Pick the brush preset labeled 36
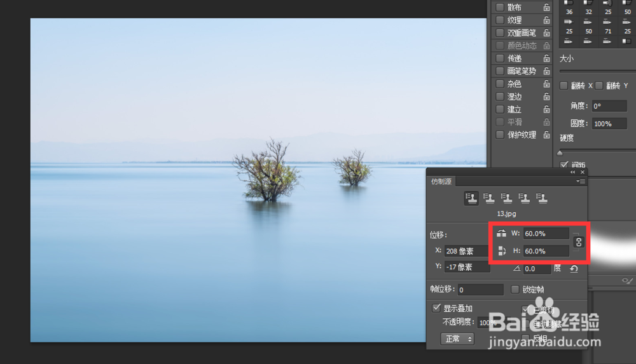 click(x=569, y=8)
